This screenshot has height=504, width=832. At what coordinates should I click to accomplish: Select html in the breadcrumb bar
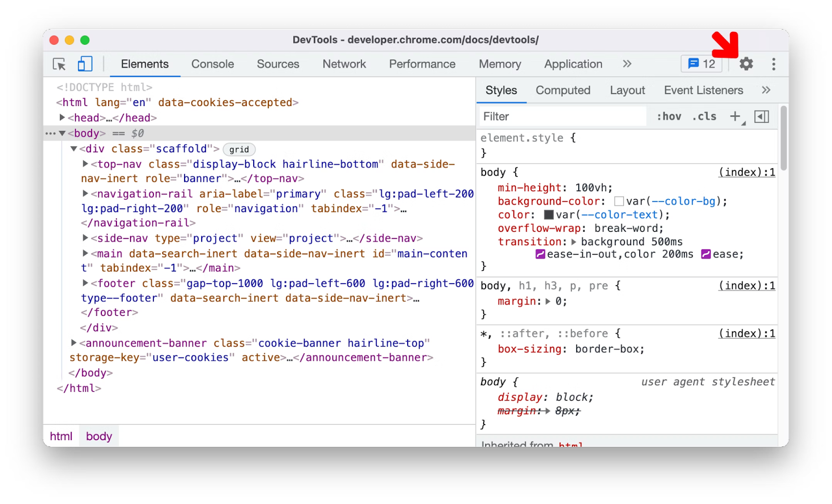click(61, 436)
